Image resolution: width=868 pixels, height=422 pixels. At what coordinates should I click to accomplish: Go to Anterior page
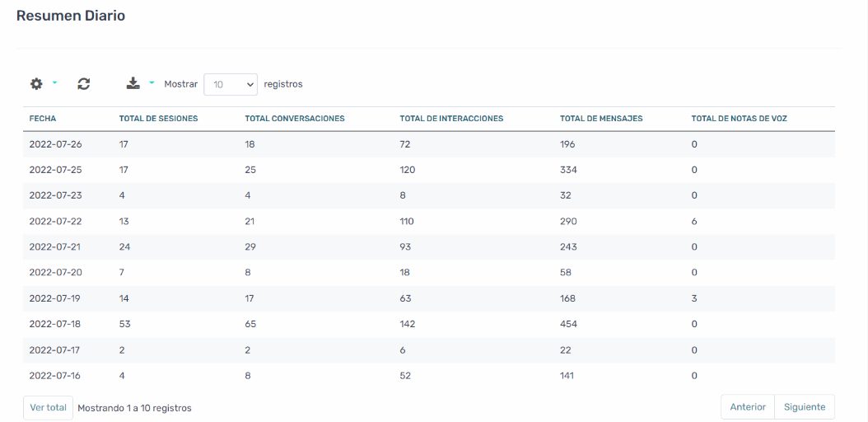748,407
